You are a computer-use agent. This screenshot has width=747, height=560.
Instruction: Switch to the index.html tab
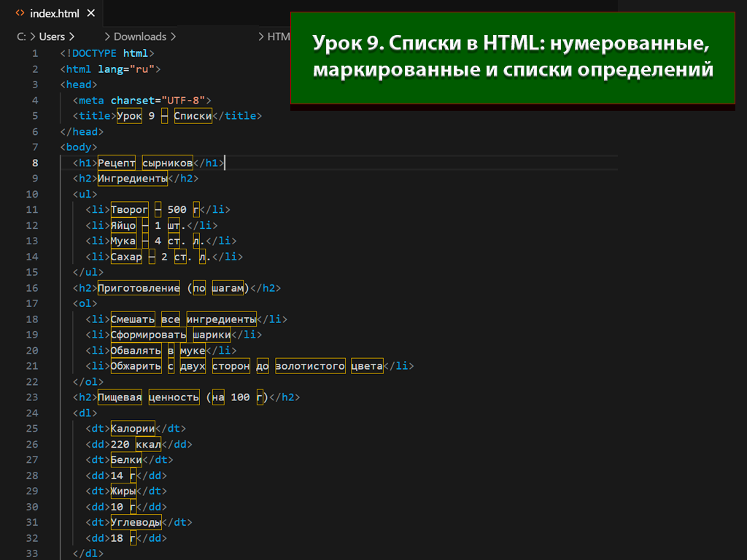[54, 14]
